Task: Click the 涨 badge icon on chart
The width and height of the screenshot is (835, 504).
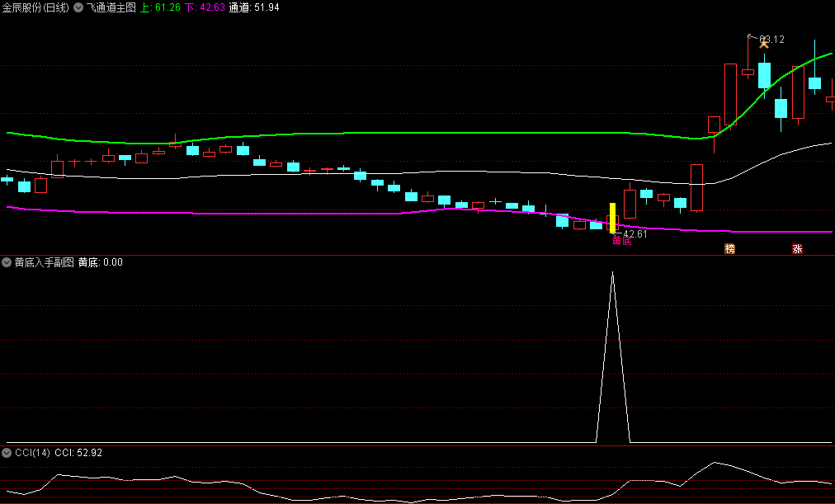Action: (797, 248)
